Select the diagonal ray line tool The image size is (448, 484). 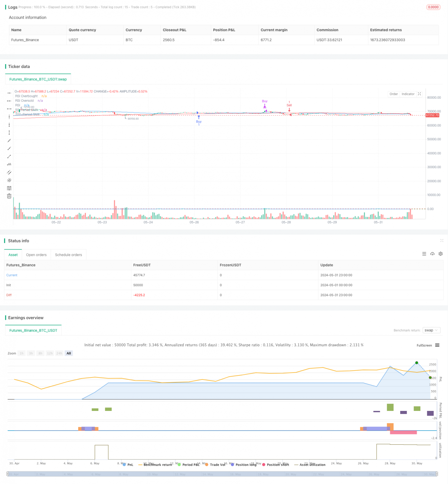pos(9,149)
